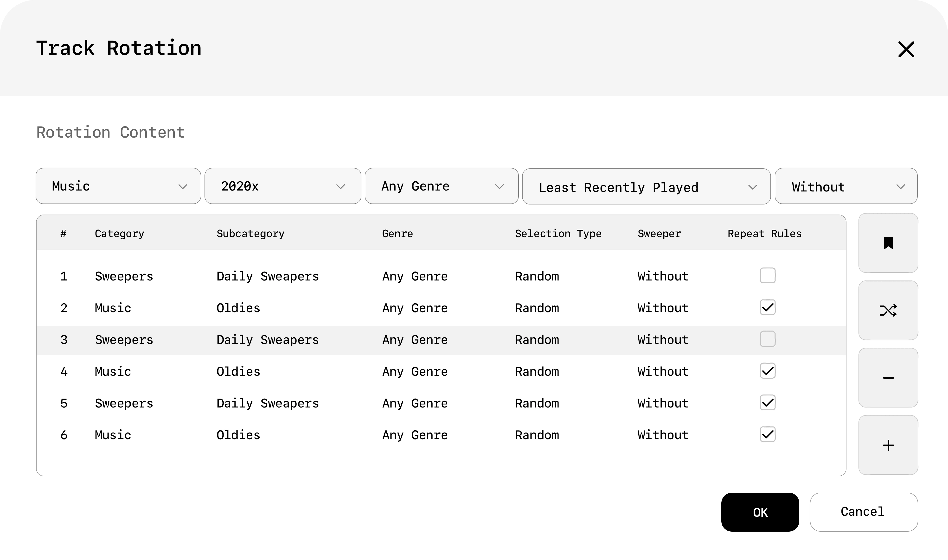
Task: Open the 2020x subcategory dropdown
Action: (x=283, y=186)
